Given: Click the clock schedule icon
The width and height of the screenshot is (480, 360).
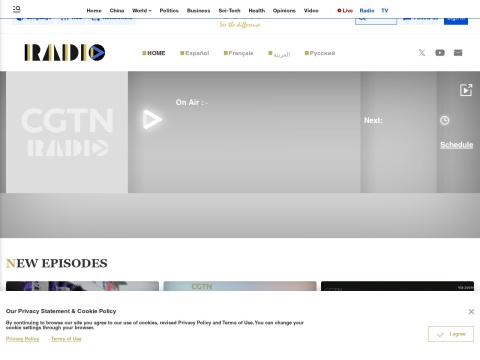Looking at the screenshot, I should (x=444, y=120).
